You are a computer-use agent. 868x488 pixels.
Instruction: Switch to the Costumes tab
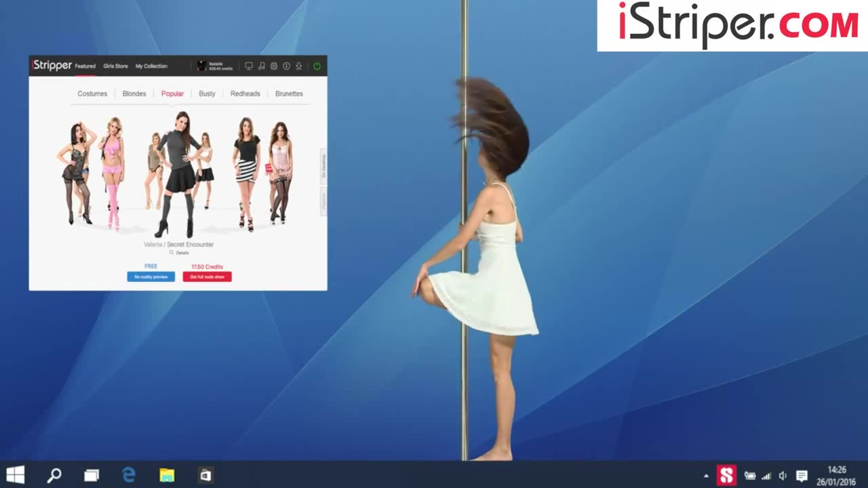tap(92, 94)
